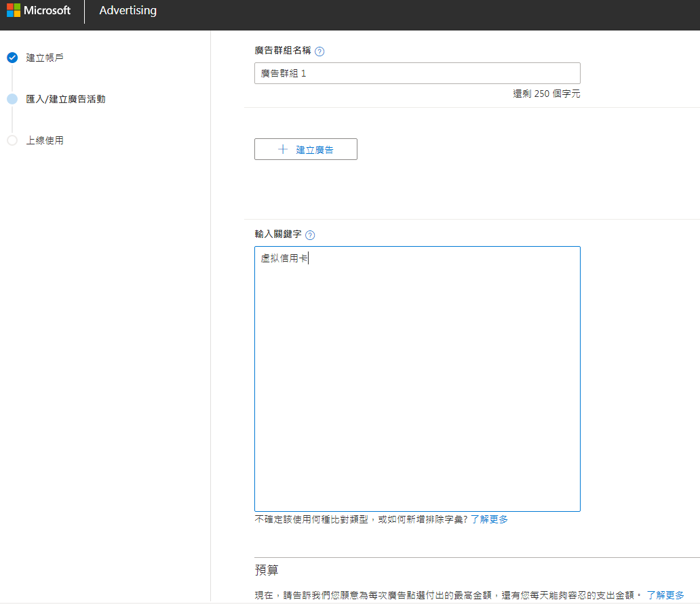This screenshot has width=700, height=604.
Task: Select the 上線使用 step label
Action: 45,140
